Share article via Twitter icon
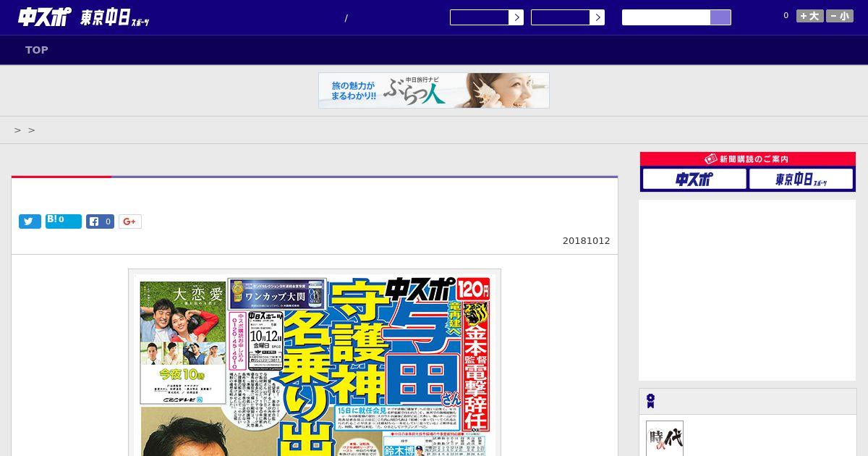Image resolution: width=868 pixels, height=456 pixels. coord(30,221)
